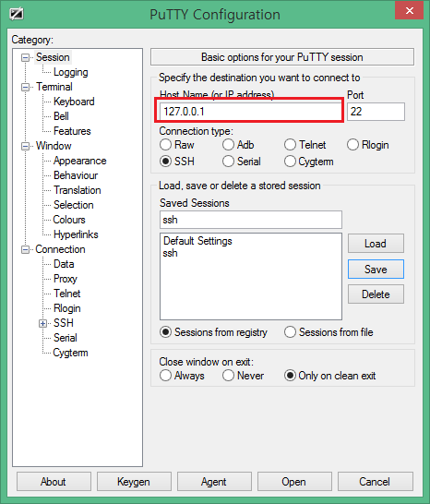
Task: Open the Colours category
Action: click(69, 220)
